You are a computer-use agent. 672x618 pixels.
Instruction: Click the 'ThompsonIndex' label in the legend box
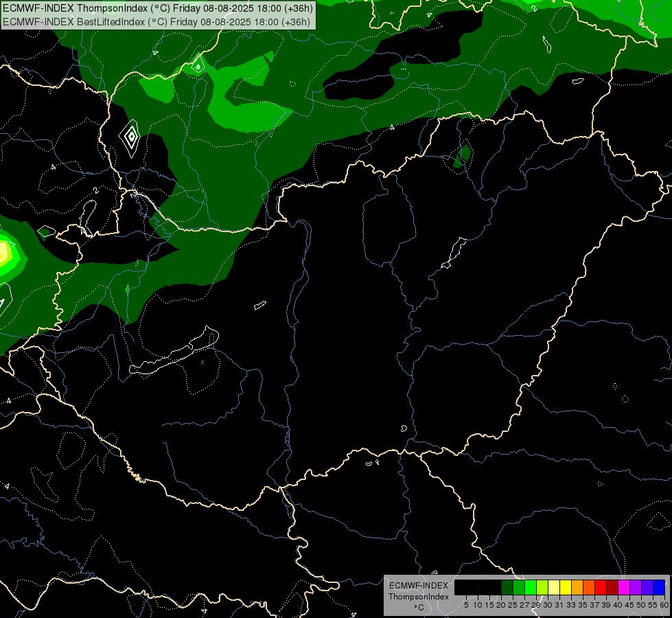pyautogui.click(x=419, y=597)
